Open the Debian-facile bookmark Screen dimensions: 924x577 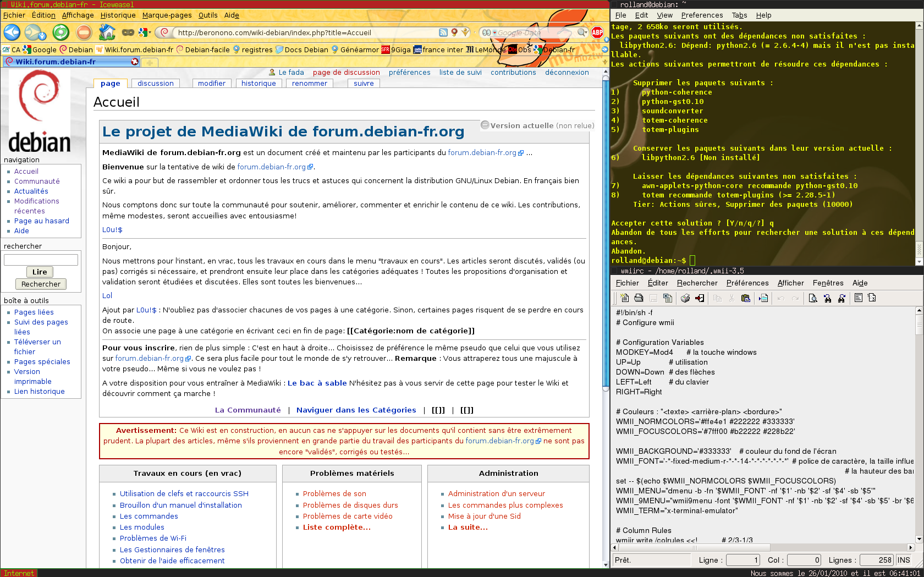coord(202,50)
